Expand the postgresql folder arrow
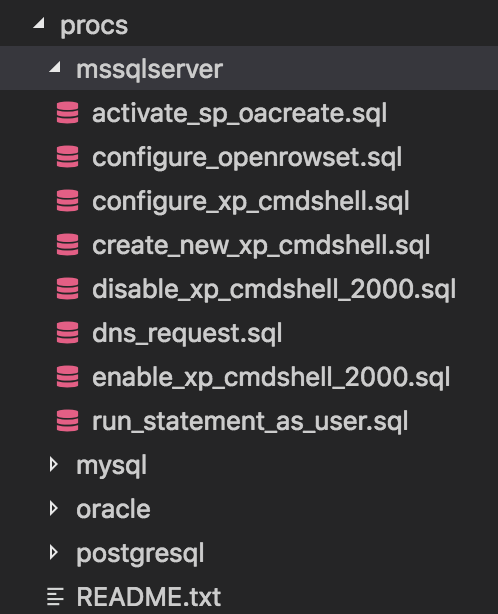This screenshot has height=614, width=498. (54, 553)
